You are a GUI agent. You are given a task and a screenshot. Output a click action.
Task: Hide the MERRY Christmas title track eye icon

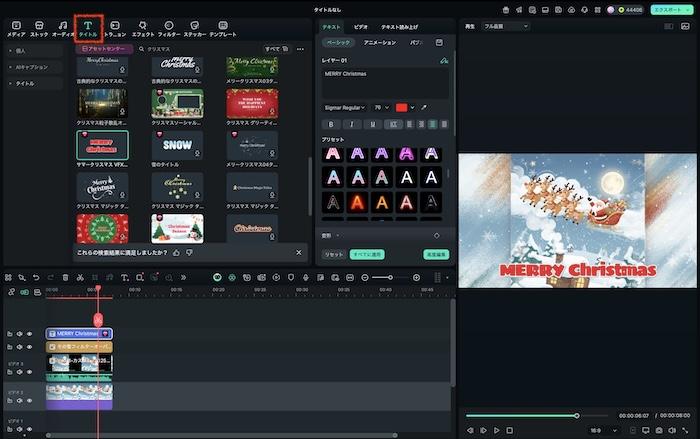(29, 334)
